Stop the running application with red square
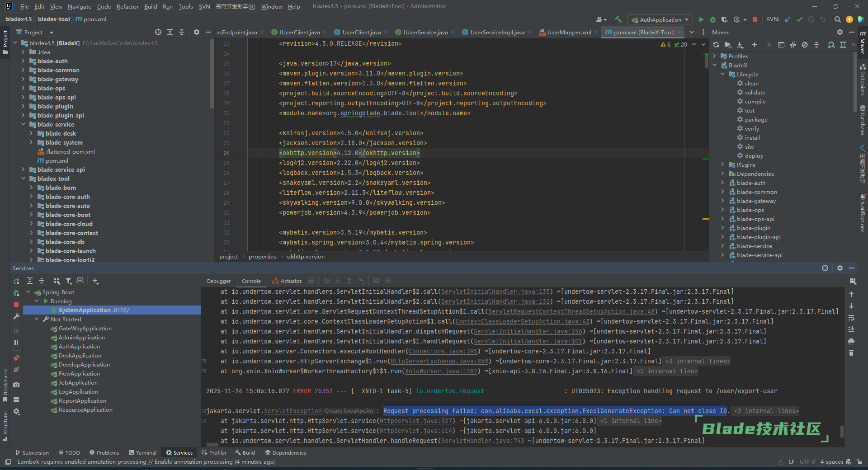The width and height of the screenshot is (868, 470). tap(755, 19)
